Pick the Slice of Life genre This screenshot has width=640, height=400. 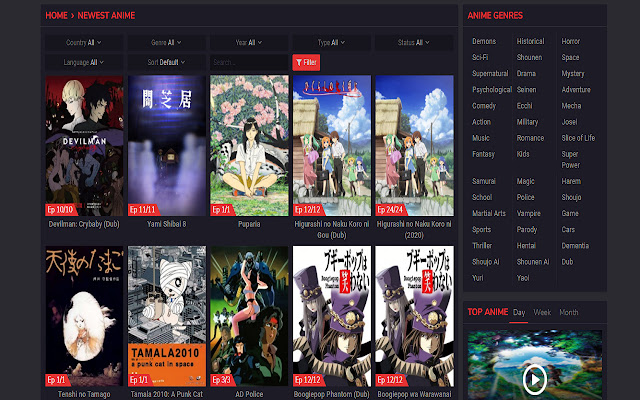point(578,138)
